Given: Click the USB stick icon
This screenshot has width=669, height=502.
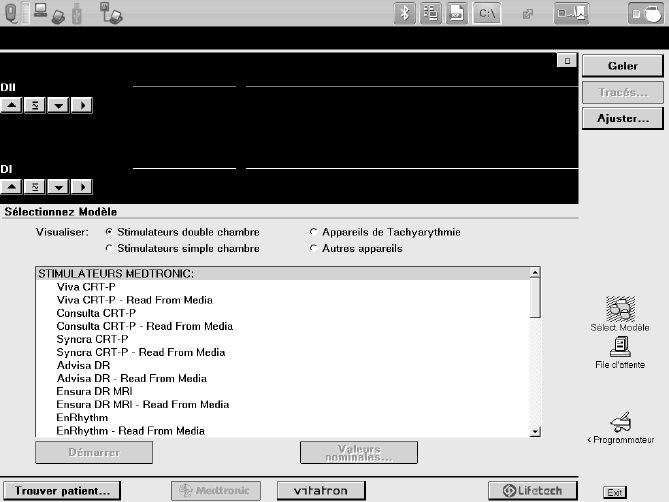Looking at the screenshot, I should pyautogui.click(x=77, y=13).
